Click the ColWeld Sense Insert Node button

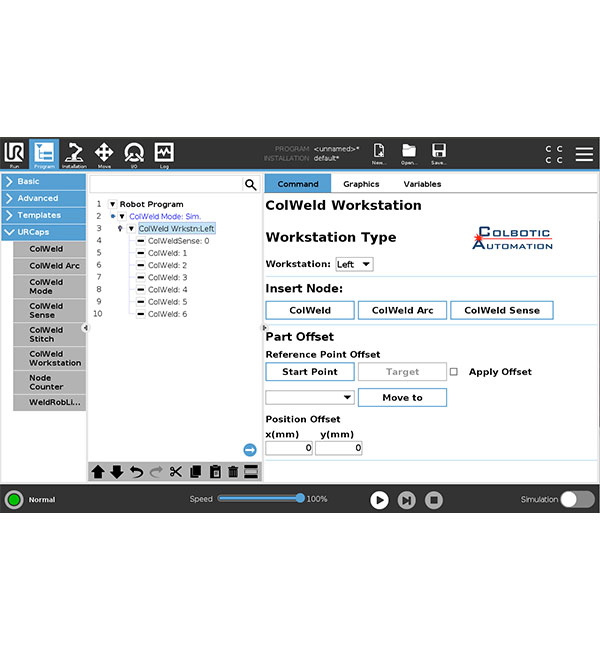click(x=502, y=310)
